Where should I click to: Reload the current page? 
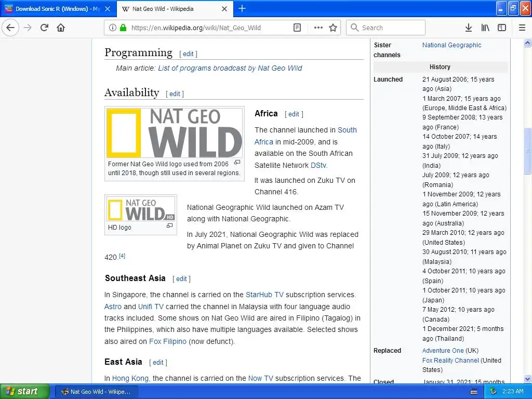pos(44,28)
